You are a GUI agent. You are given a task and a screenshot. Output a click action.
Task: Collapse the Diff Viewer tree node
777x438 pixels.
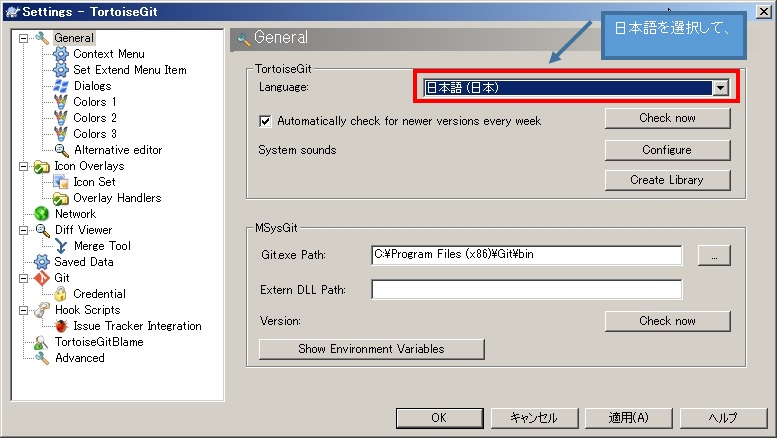point(23,230)
